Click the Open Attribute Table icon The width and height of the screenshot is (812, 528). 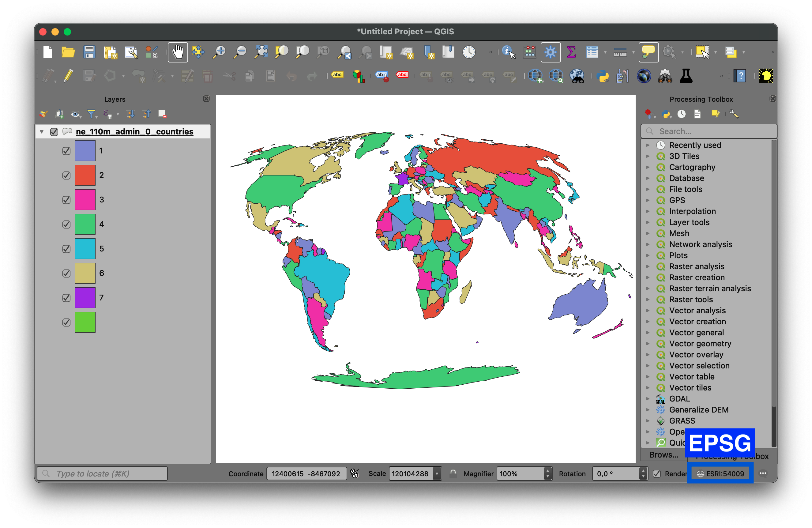(592, 52)
